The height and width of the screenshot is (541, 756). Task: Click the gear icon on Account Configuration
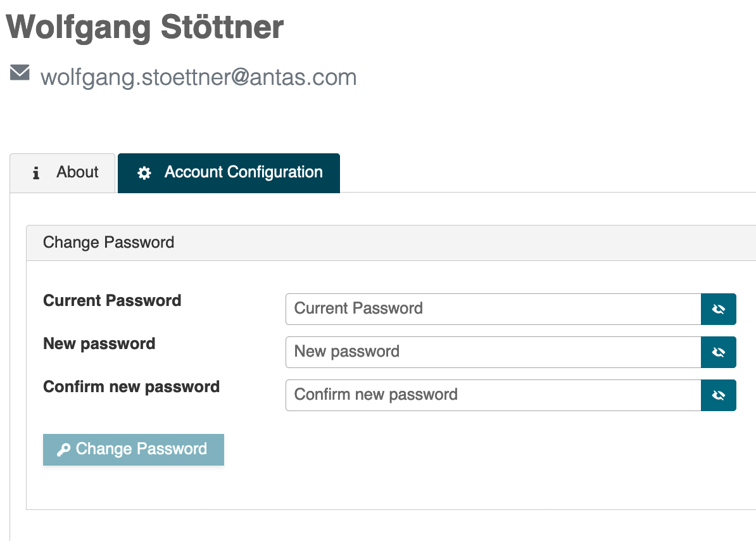click(144, 173)
